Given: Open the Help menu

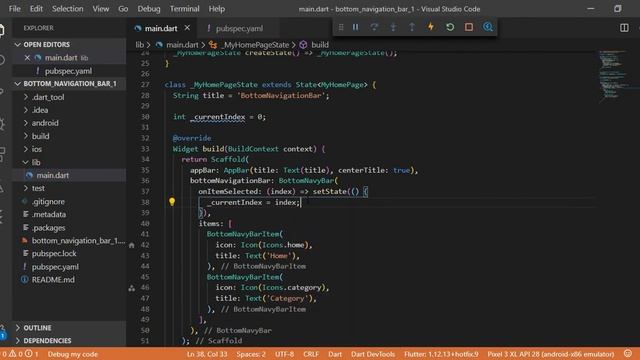Looking at the screenshot, I should point(217,9).
